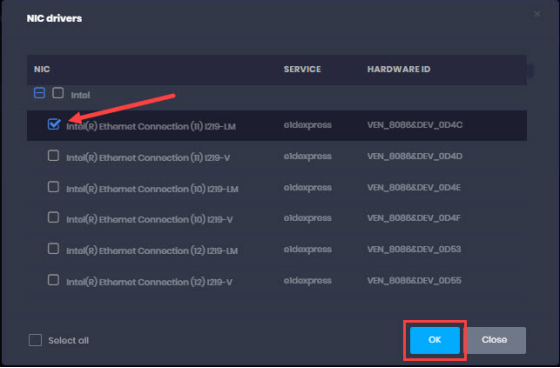Check the Intel group checkbox
The height and width of the screenshot is (368, 560).
point(58,93)
